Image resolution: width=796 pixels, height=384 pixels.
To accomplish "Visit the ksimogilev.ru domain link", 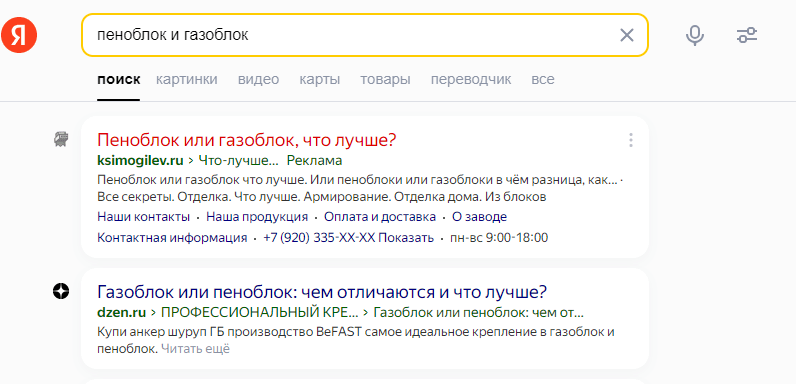I will tap(140, 161).
